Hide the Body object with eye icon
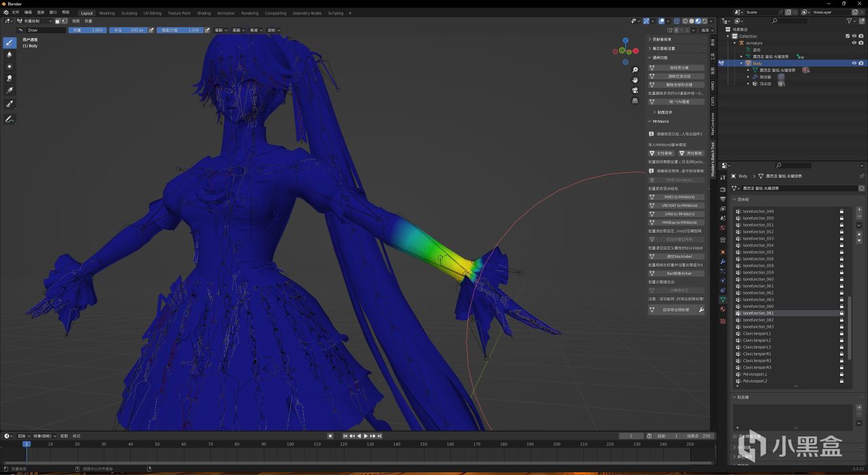The height and width of the screenshot is (475, 868). (854, 63)
